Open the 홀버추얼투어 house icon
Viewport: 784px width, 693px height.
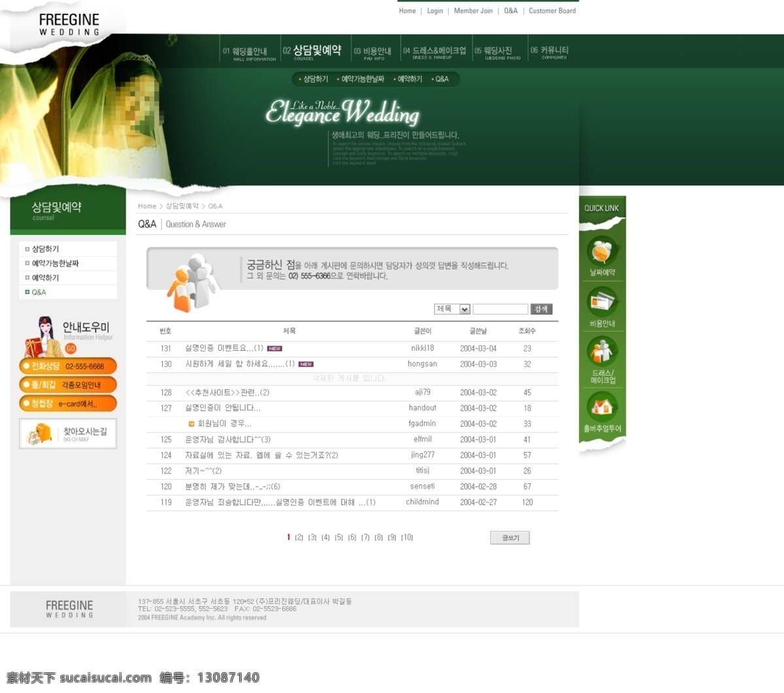click(601, 406)
